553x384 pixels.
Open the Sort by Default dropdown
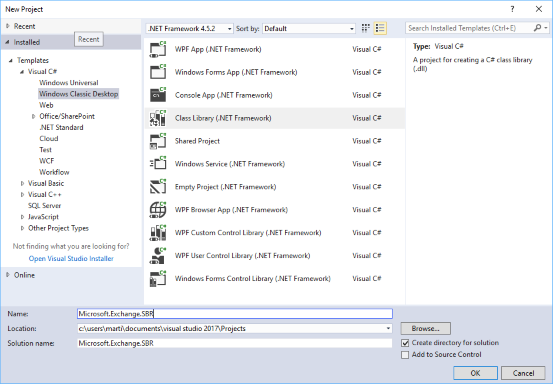pyautogui.click(x=309, y=29)
